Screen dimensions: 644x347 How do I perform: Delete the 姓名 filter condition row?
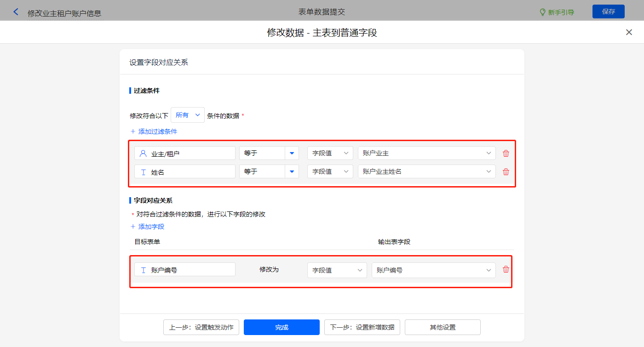click(506, 172)
